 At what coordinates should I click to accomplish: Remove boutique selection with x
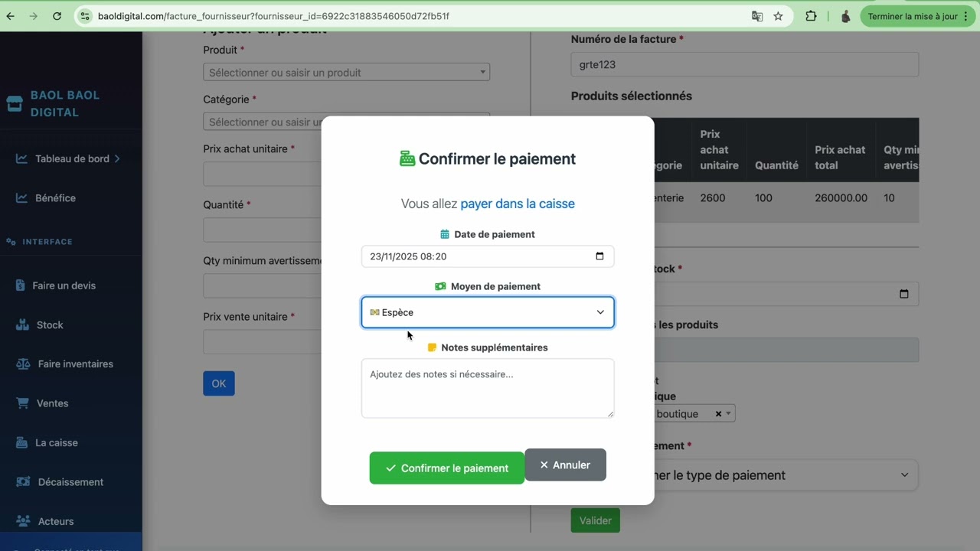[718, 414]
